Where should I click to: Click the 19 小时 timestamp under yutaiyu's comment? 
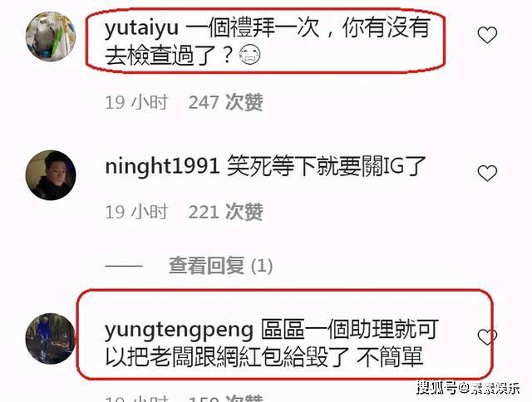[136, 102]
